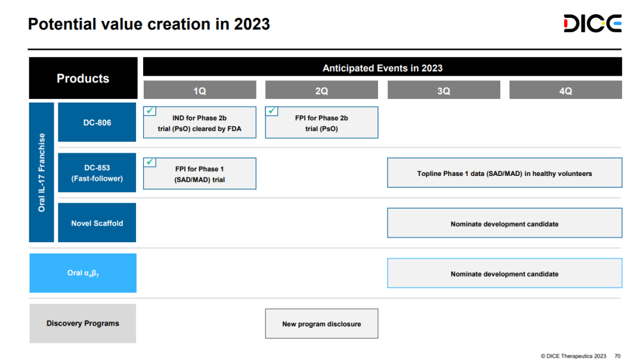
Task: Toggle checkmark on FPI for Phase 1 box
Action: [150, 162]
